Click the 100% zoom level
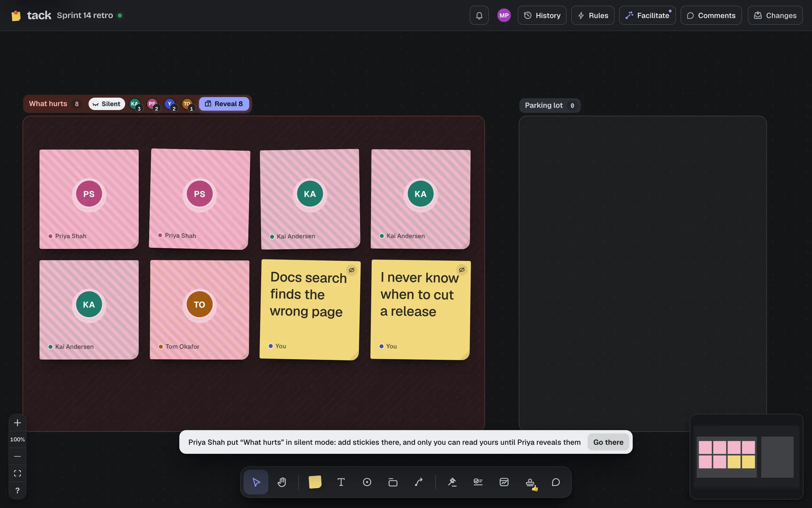Screen dimensions: 812x508 [x=17, y=439]
